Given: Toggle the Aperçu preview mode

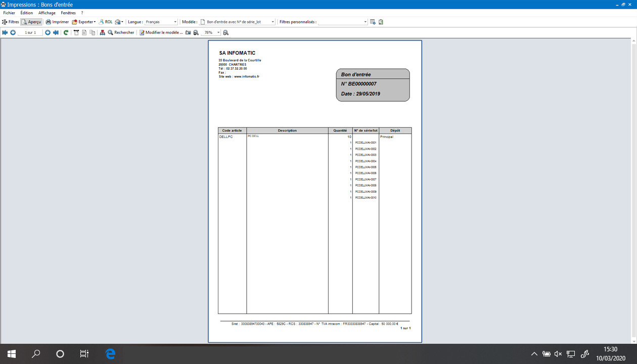Looking at the screenshot, I should pyautogui.click(x=31, y=22).
